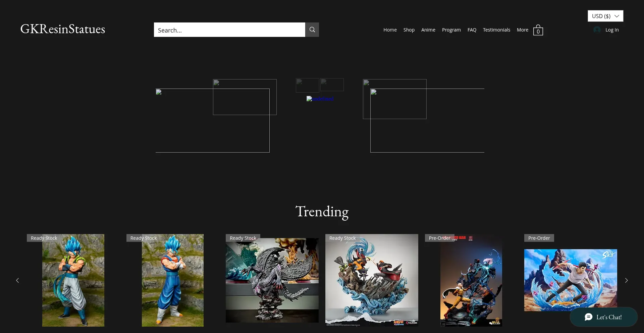Click the broken image link in the banner center
This screenshot has width=644, height=333.
click(320, 99)
